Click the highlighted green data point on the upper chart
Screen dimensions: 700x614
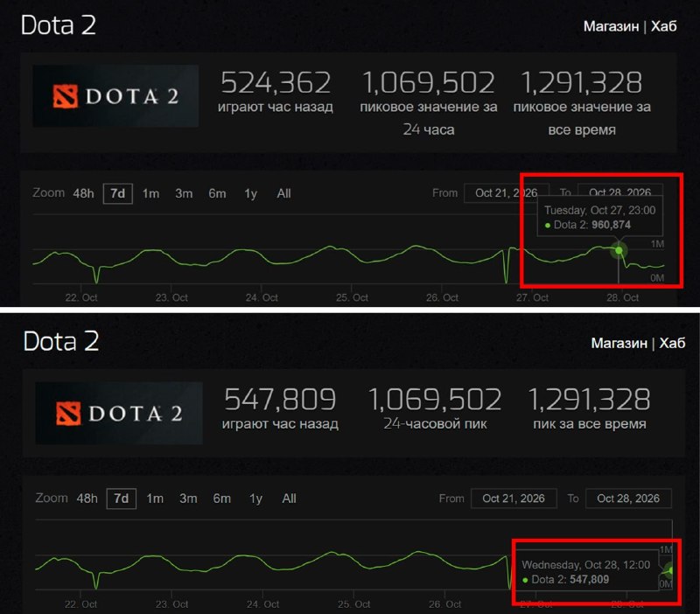click(619, 250)
